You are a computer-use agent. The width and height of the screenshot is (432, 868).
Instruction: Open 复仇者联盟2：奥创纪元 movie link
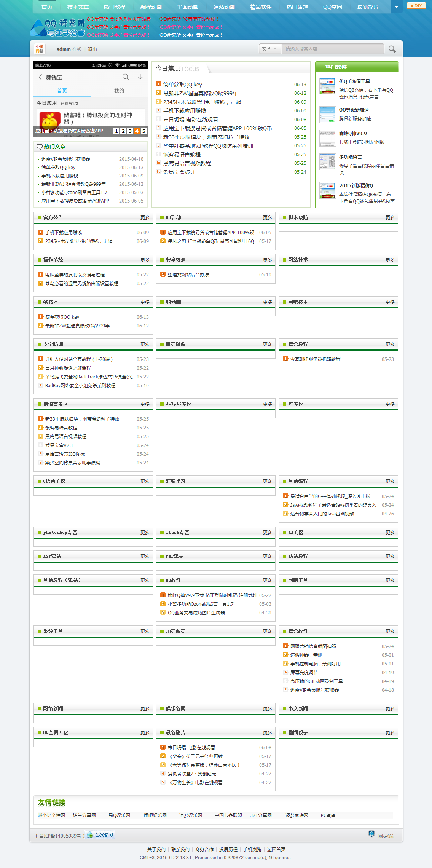(192, 774)
